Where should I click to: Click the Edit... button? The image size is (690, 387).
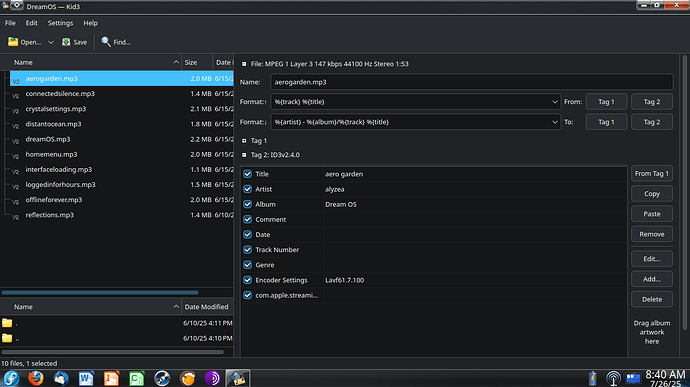(652, 259)
